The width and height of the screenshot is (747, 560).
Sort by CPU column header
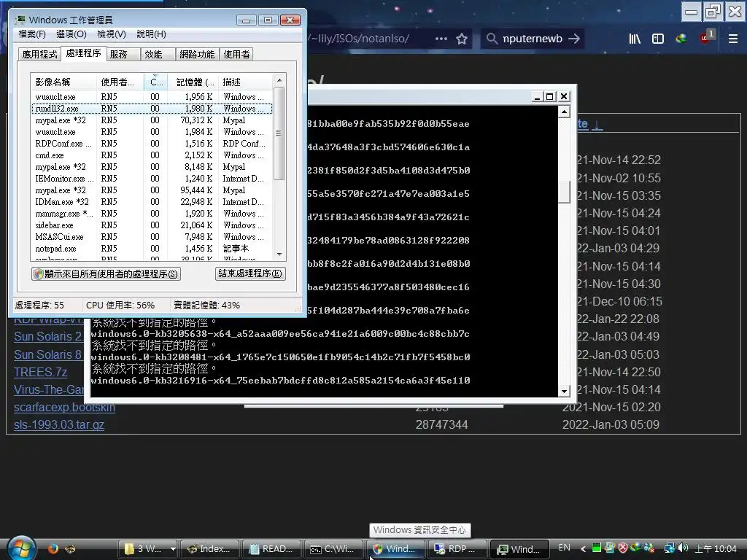[x=156, y=82]
